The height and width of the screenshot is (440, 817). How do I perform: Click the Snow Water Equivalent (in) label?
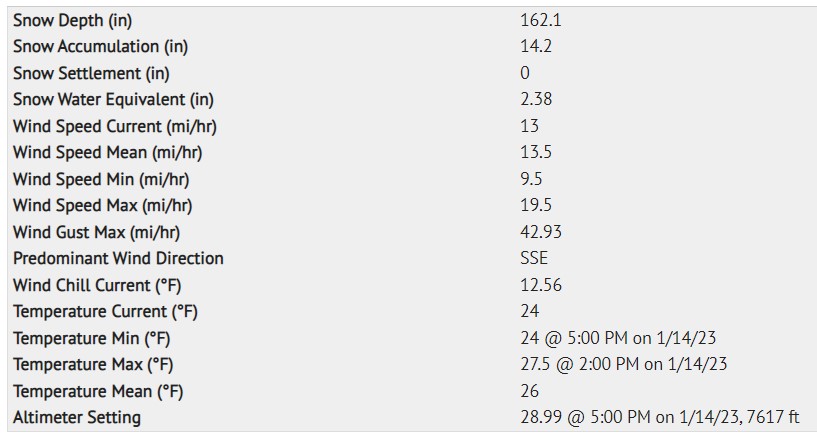(113, 100)
